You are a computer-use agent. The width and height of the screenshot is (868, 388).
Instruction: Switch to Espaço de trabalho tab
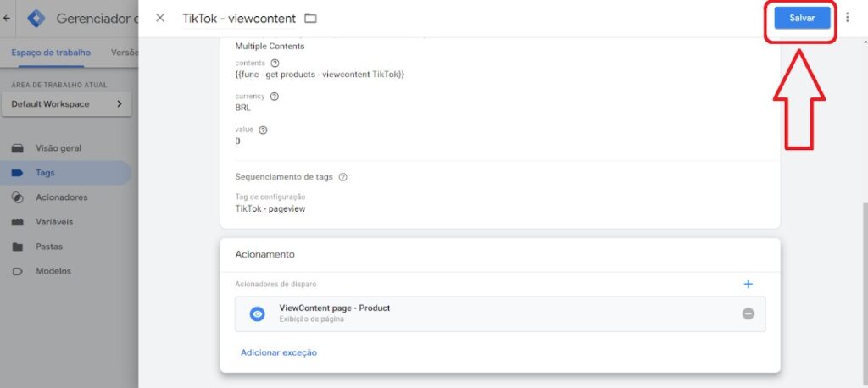pos(51,53)
